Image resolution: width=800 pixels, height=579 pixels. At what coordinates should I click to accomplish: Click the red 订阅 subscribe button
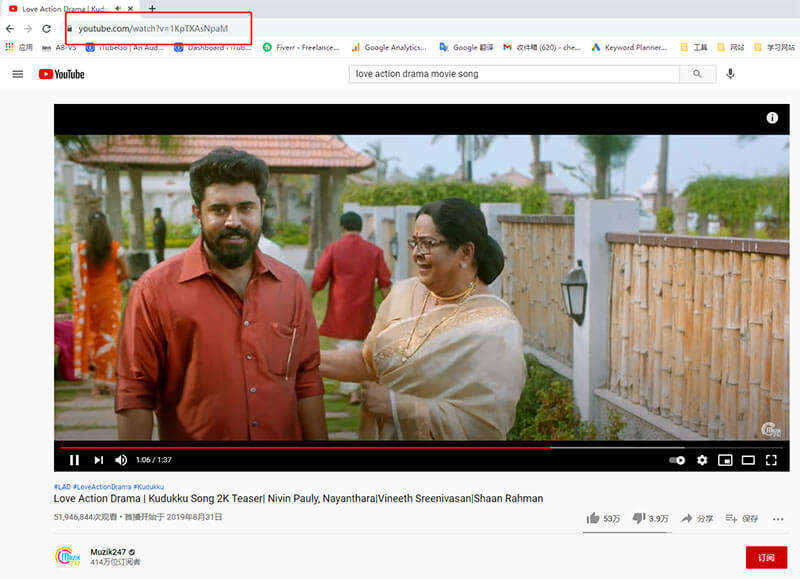764,557
